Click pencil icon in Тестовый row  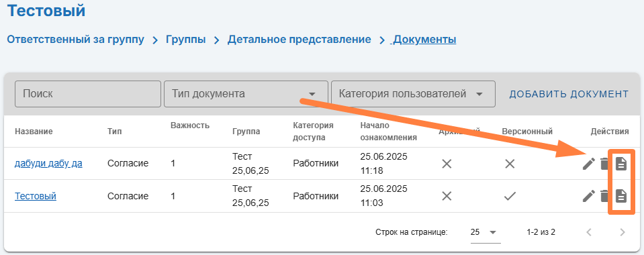[x=588, y=196]
